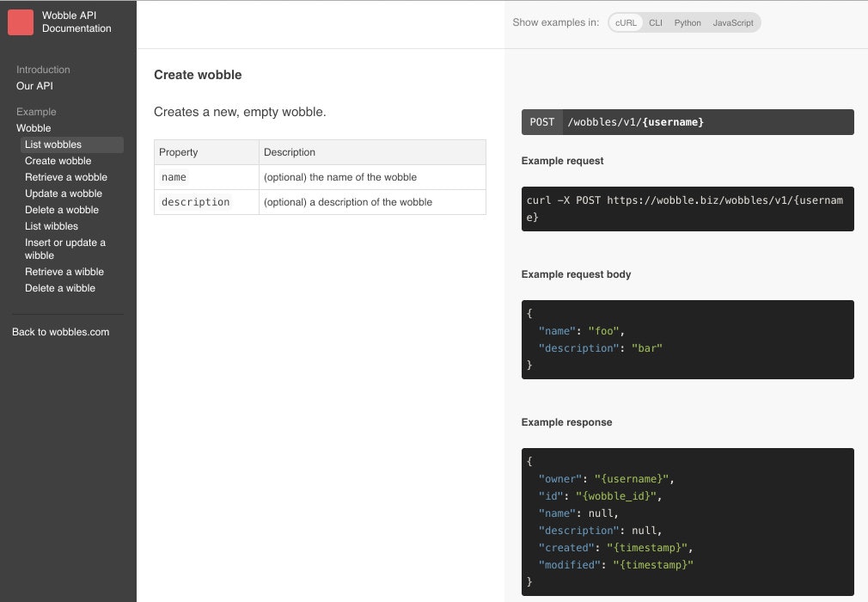Screen dimensions: 868x602
Task: Open List wibbles section
Action: 52,226
